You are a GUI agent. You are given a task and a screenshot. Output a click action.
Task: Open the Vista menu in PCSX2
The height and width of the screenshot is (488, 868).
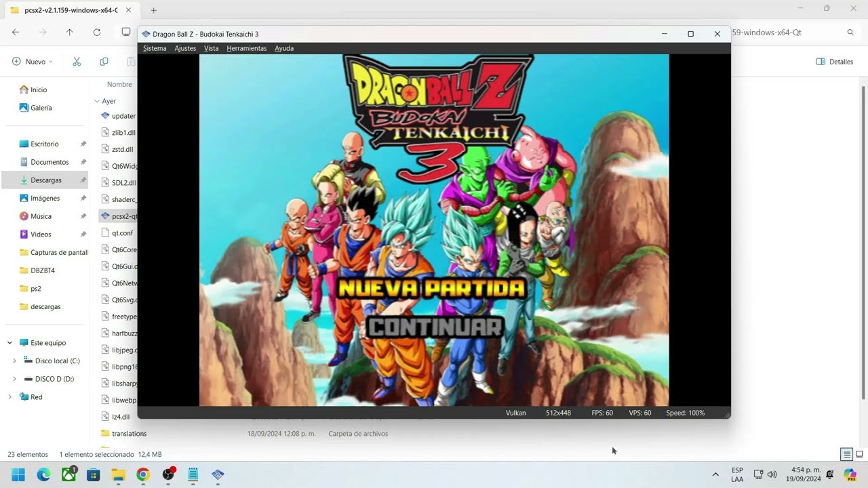click(x=211, y=48)
